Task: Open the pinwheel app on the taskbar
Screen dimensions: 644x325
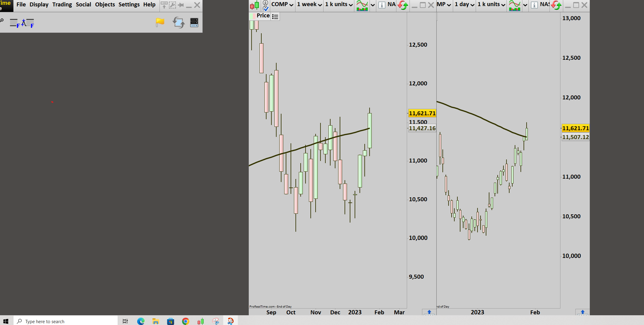Action: (x=216, y=321)
